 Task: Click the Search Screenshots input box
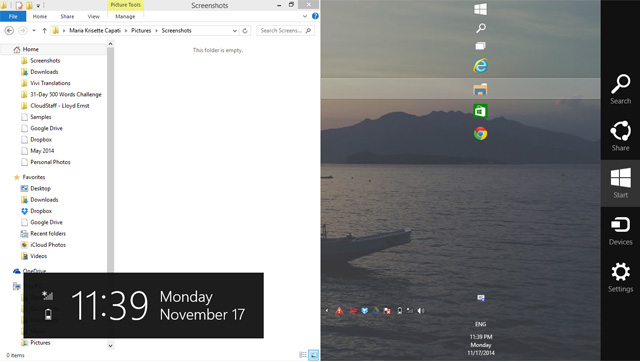285,31
